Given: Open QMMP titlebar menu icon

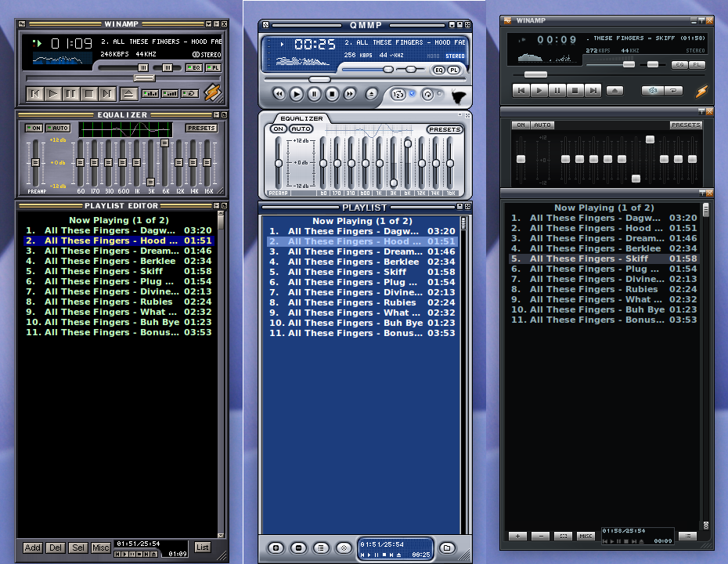Looking at the screenshot, I should 265,25.
